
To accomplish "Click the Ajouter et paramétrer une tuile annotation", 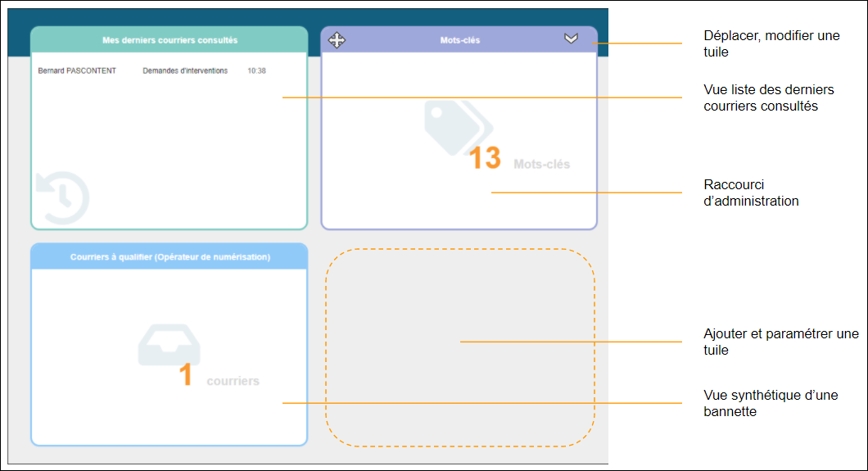I will (780, 342).
